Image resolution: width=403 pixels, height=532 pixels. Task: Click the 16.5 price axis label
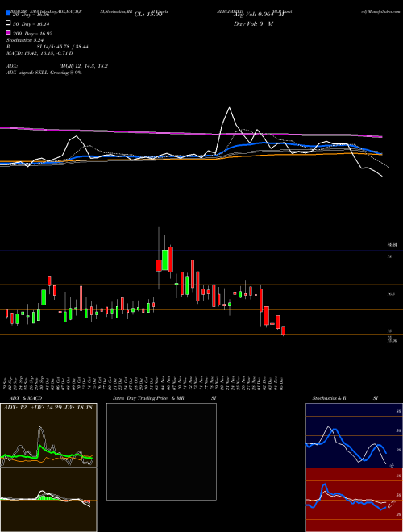pyautogui.click(x=391, y=294)
